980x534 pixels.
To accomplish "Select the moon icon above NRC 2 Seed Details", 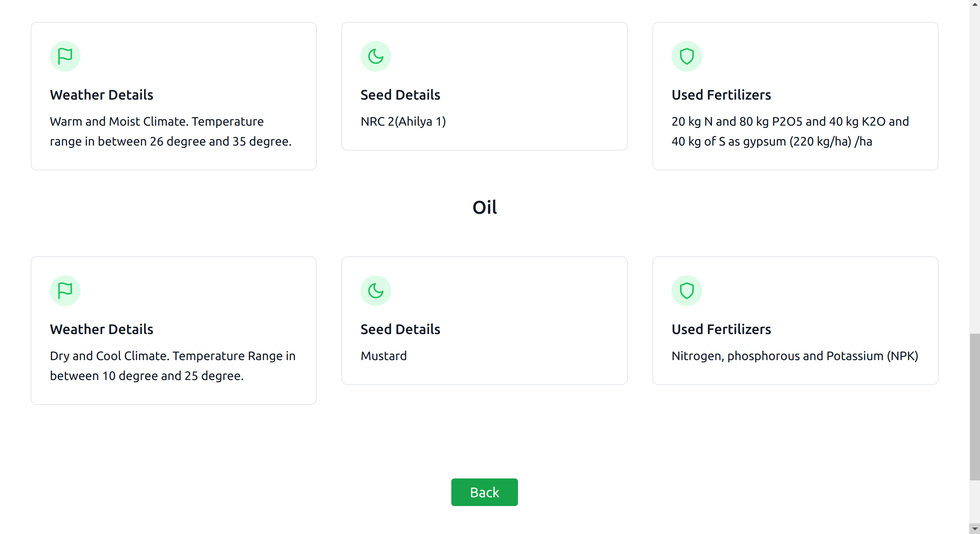I will point(375,56).
